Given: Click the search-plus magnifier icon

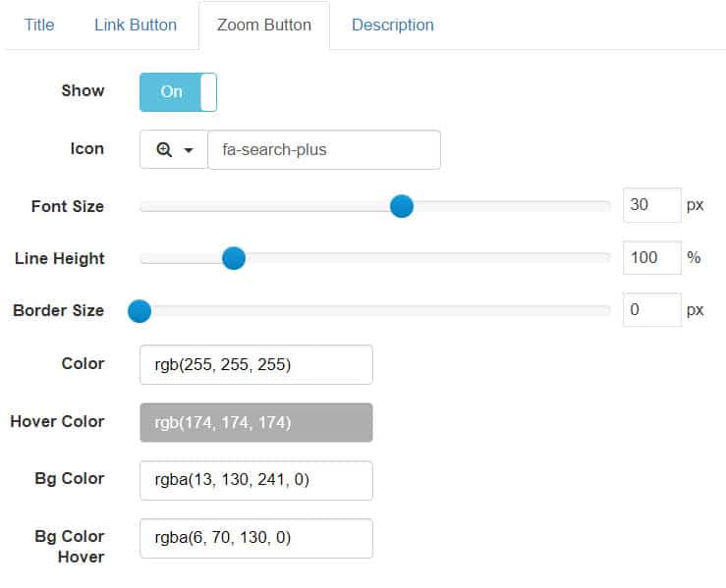Looking at the screenshot, I should (x=164, y=150).
